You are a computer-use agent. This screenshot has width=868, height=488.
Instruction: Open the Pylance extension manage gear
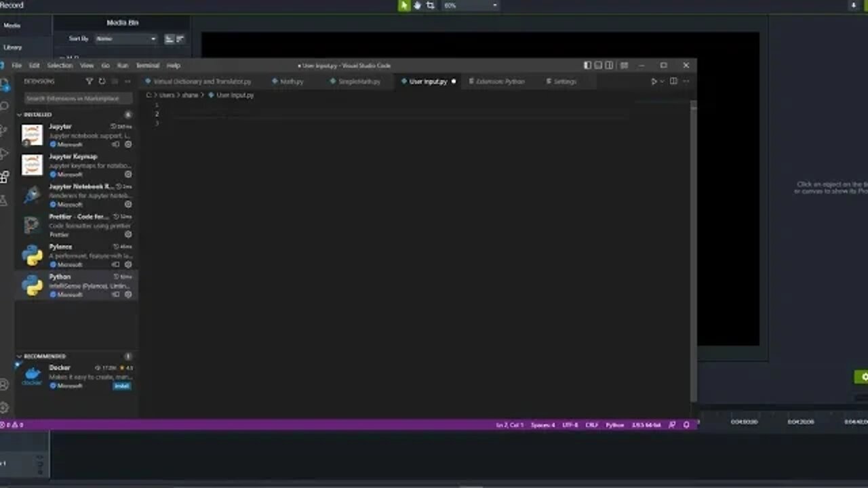coord(128,264)
